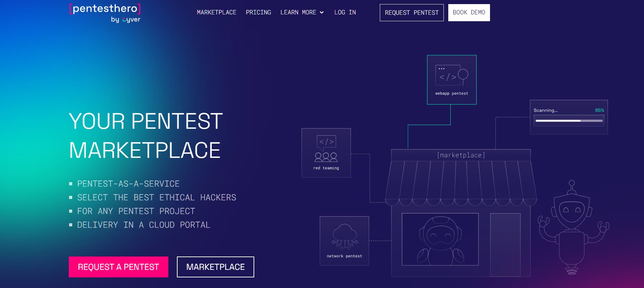Click the [marketplace] shop sign

[461, 155]
